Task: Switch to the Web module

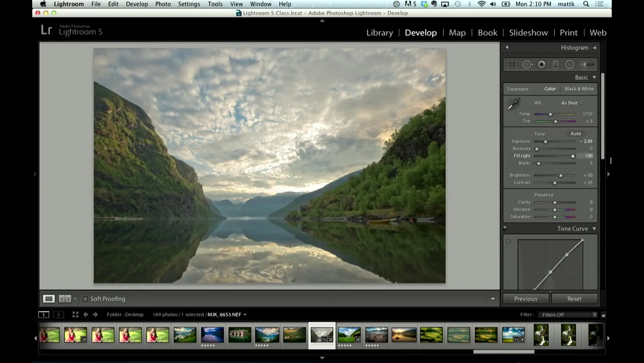Action: click(x=598, y=33)
